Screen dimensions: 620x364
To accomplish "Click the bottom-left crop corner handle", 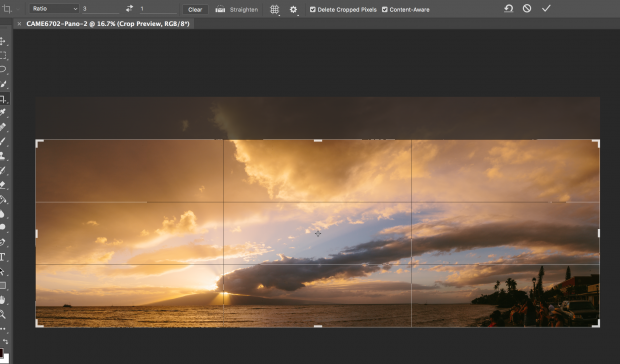I will (x=39, y=323).
